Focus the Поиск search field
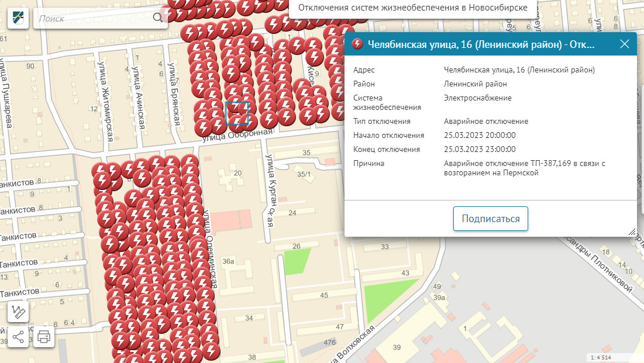The width and height of the screenshot is (644, 363). [94, 18]
